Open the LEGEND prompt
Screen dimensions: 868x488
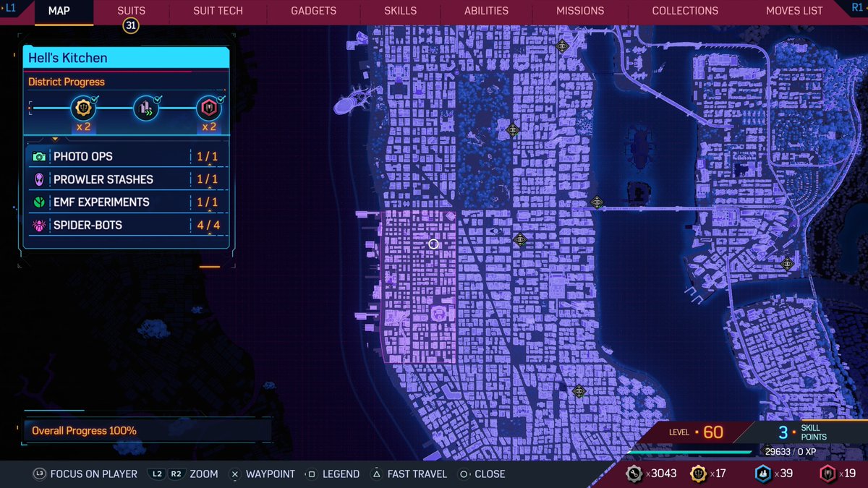(x=341, y=474)
